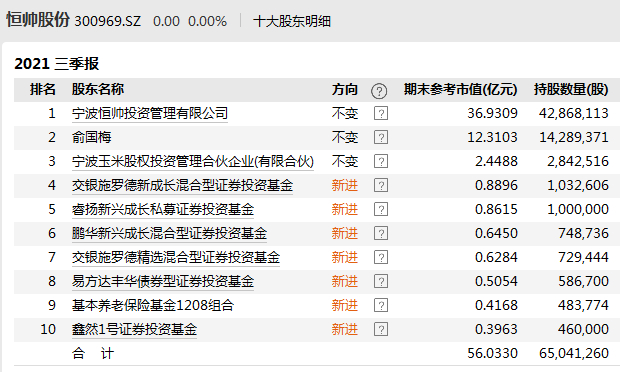Screen dimensions: 620x372
Task: Click market value 12.3103
Action: (492, 138)
